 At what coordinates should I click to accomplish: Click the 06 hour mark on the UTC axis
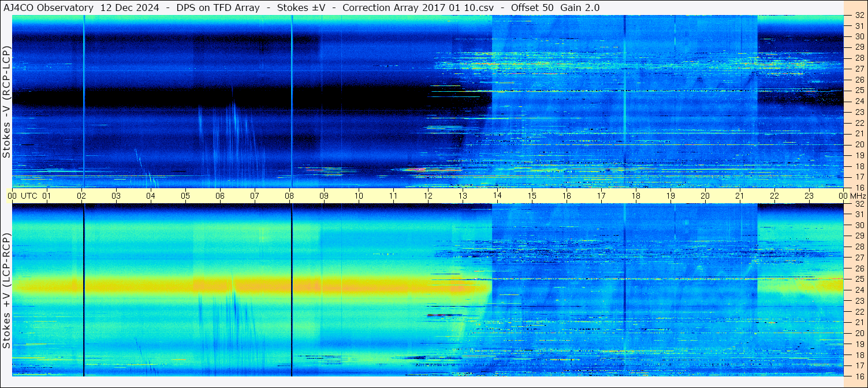(220, 196)
